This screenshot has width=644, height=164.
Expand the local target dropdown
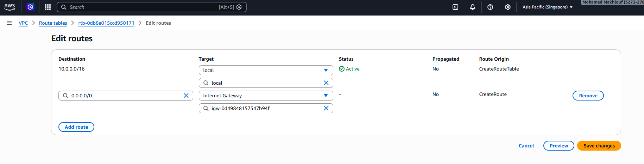326,70
